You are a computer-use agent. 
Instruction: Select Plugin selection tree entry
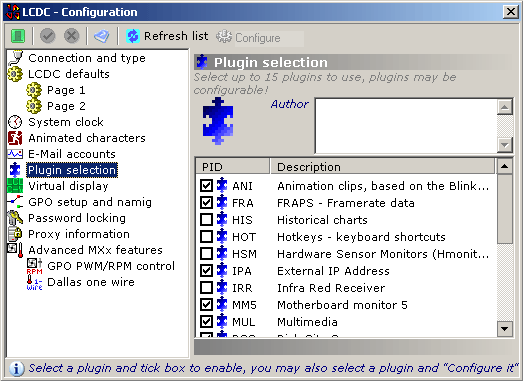[72, 170]
